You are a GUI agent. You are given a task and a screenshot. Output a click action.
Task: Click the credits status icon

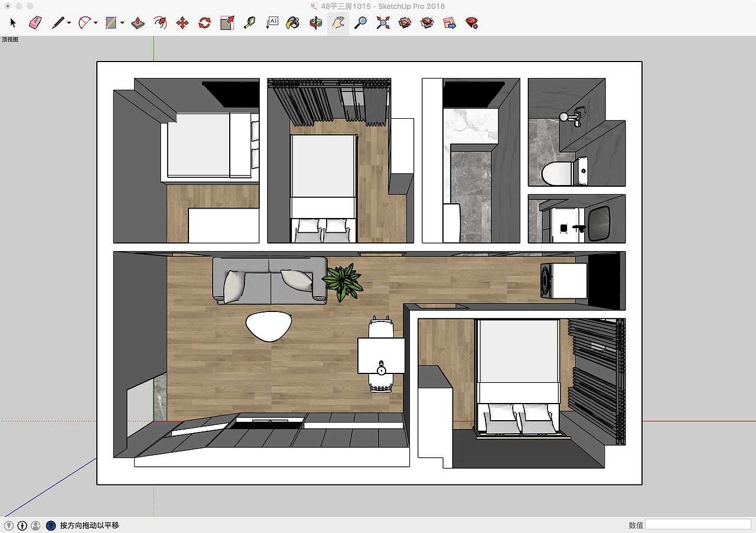click(x=22, y=525)
